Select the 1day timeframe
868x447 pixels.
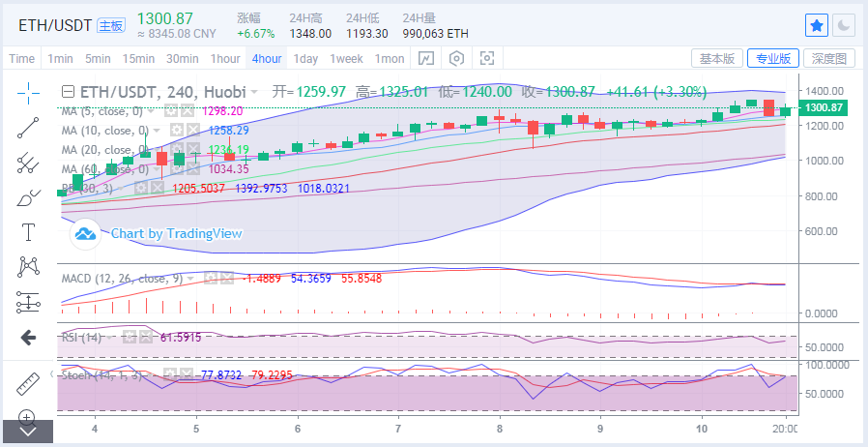(x=305, y=59)
